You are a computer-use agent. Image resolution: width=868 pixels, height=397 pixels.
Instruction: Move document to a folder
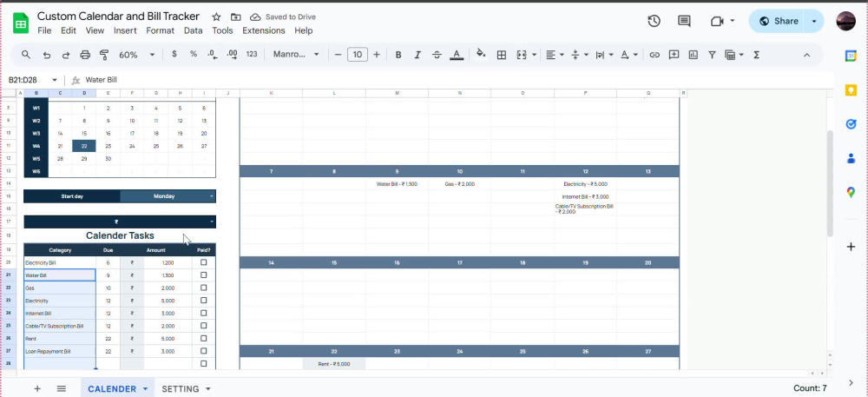[236, 17]
